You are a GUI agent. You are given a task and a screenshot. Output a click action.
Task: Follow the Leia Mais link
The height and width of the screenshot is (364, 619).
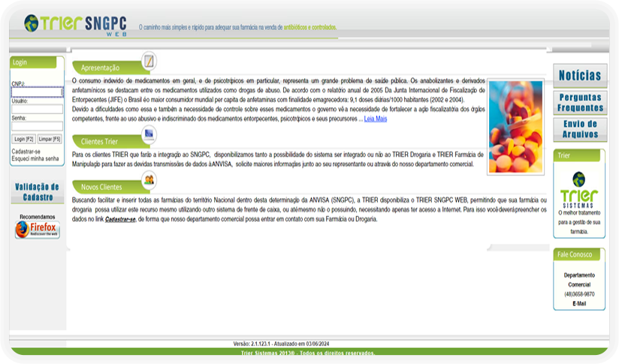tap(376, 119)
